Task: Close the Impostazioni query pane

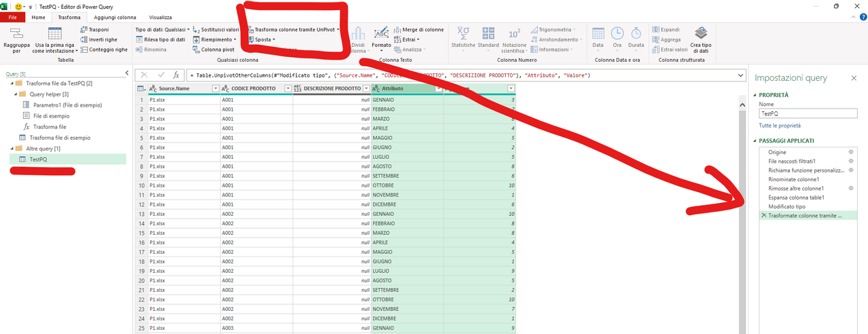Action: [853, 78]
